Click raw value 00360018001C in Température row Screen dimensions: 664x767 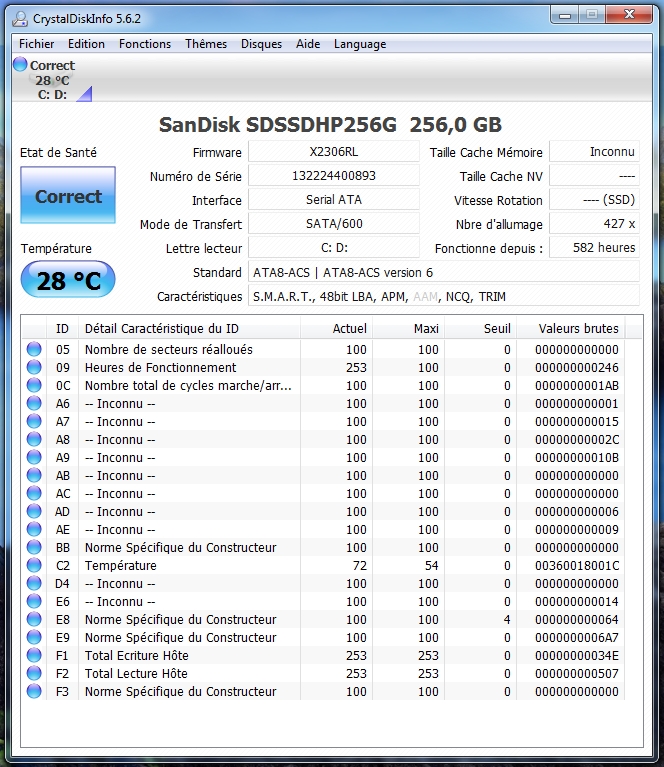point(577,565)
